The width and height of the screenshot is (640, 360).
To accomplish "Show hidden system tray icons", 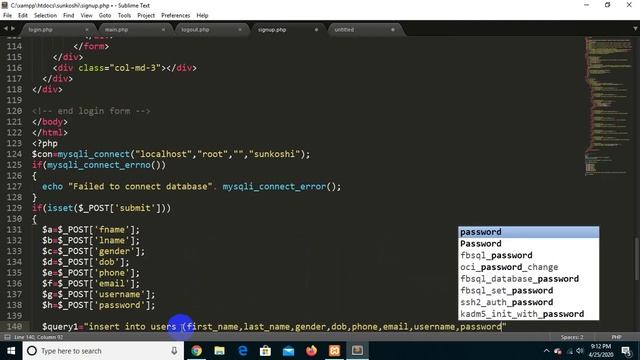I will pyautogui.click(x=547, y=351).
